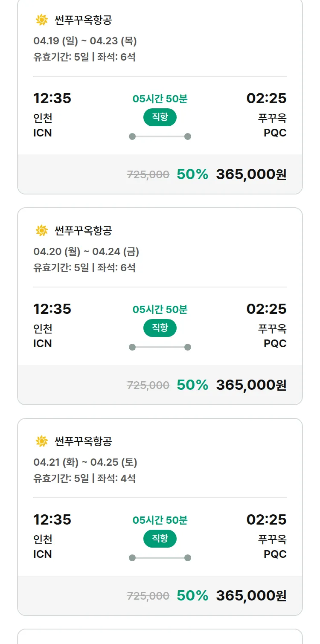The width and height of the screenshot is (320, 644).
Task: Select the 04.21 (화) ~ 04.25 (토) date range
Action: point(85,462)
